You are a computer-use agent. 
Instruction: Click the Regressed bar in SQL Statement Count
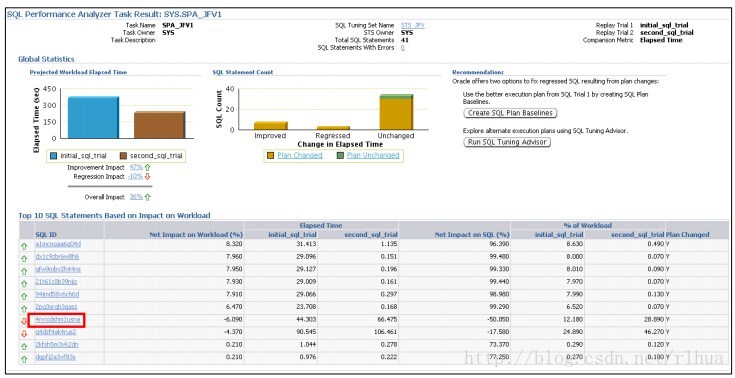[x=333, y=128]
